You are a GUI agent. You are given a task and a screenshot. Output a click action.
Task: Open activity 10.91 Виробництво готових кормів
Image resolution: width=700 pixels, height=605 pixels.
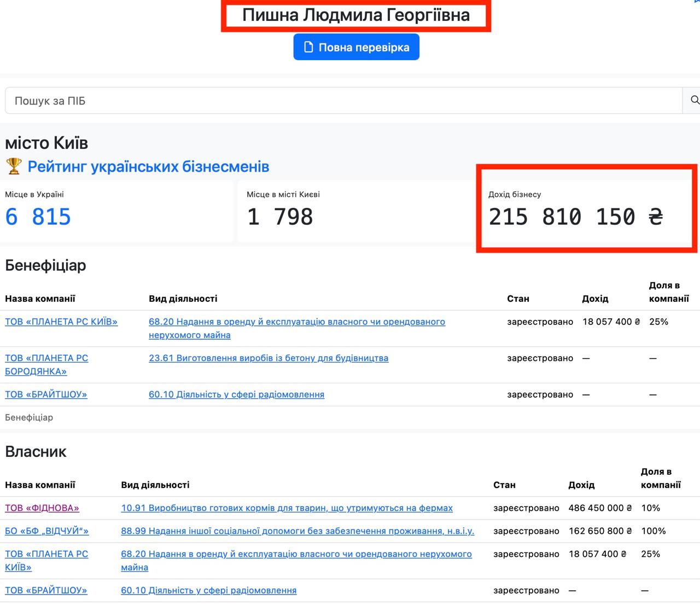(x=287, y=508)
